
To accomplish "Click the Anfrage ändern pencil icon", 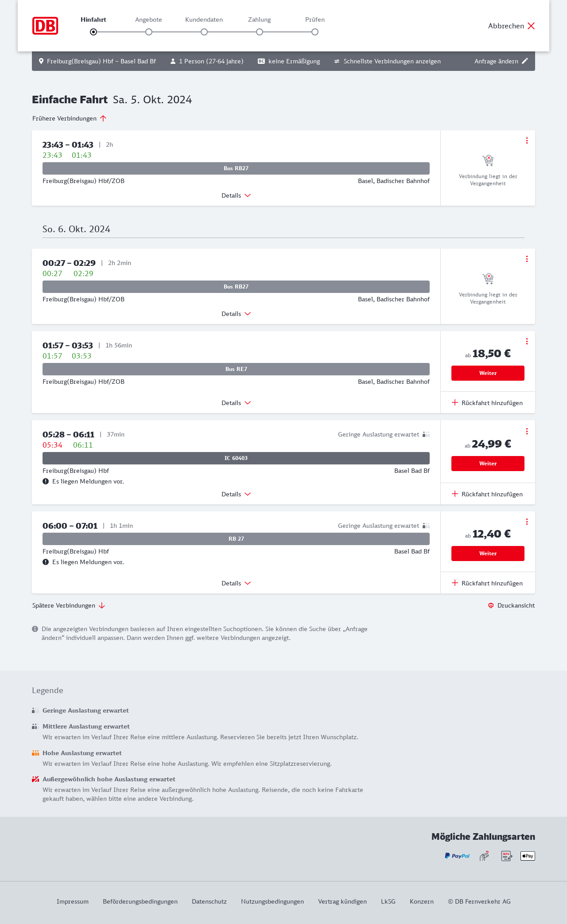I will click(x=525, y=61).
